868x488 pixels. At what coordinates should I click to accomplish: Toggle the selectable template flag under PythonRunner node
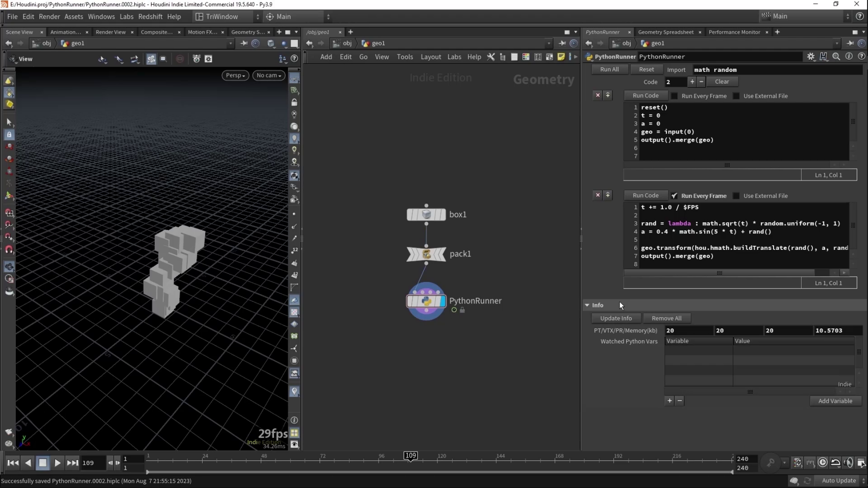[x=454, y=310]
